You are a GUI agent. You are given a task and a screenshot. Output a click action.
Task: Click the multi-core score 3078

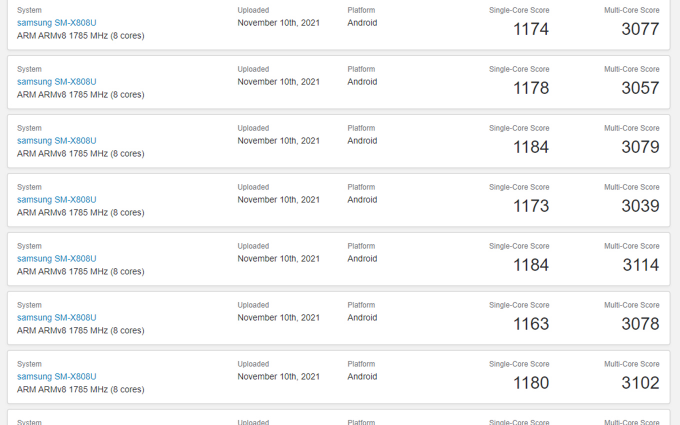[x=641, y=324]
